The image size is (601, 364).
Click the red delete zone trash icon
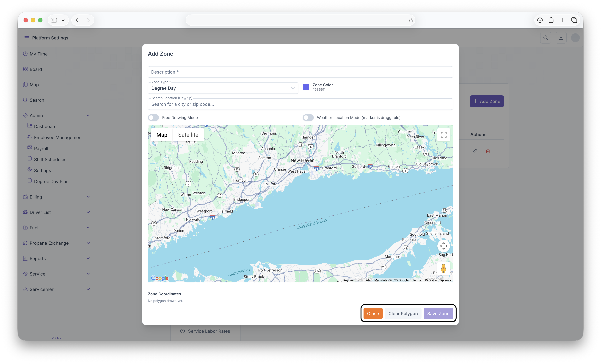point(488,151)
